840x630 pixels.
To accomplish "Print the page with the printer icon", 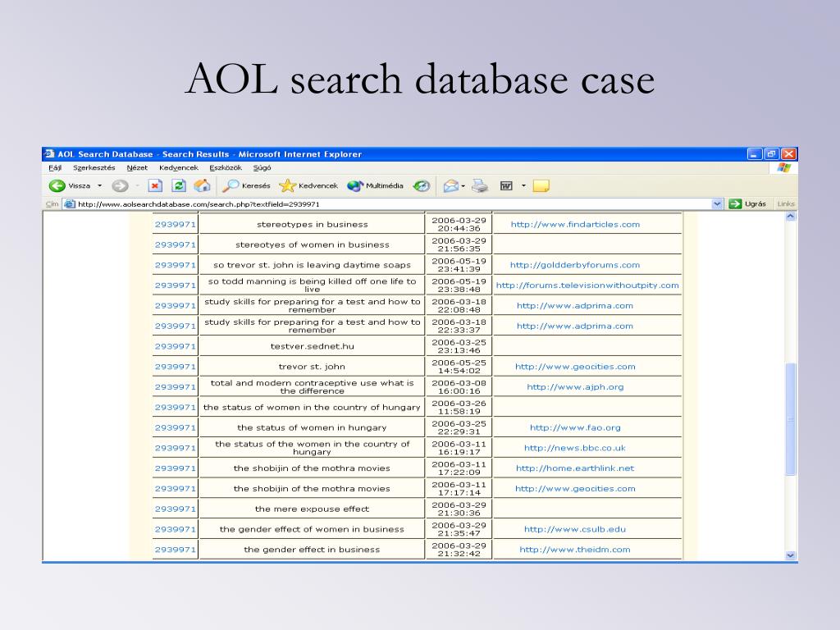I will click(x=479, y=186).
